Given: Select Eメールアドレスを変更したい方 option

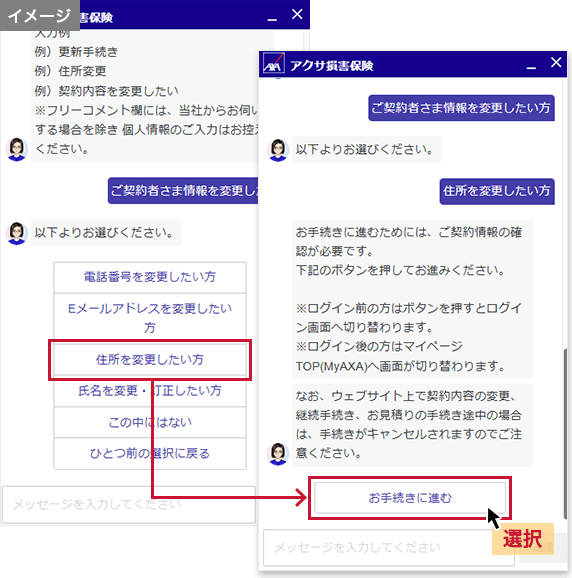Looking at the screenshot, I should [150, 318].
